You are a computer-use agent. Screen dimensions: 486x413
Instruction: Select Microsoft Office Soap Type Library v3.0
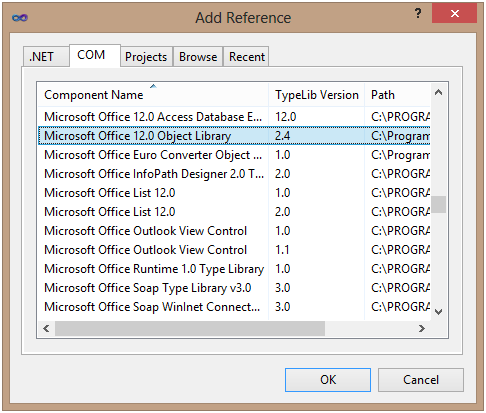pos(234,288)
